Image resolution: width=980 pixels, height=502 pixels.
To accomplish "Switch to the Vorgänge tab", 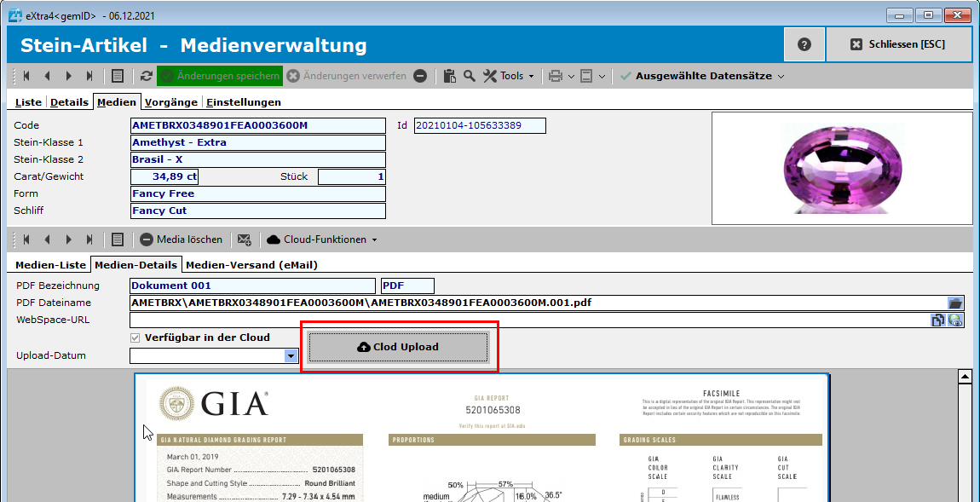I will (x=172, y=102).
